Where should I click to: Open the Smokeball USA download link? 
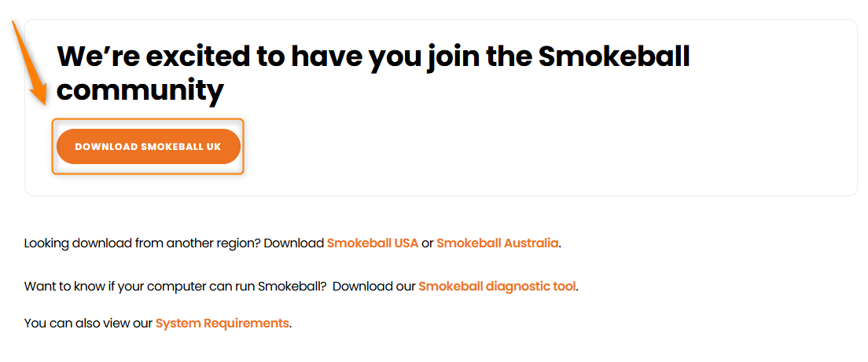point(373,243)
